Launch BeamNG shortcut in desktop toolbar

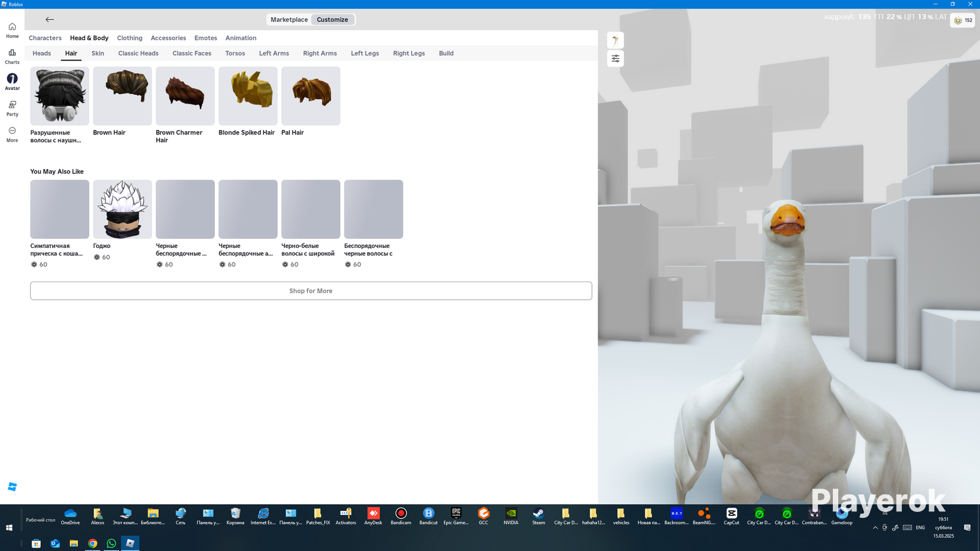point(704,516)
